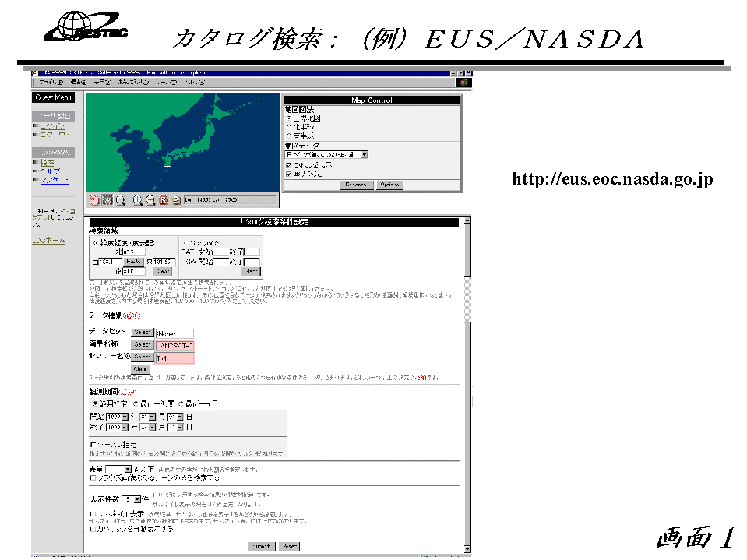Toggle the thumbnail display (サムネイル表示) checkbox
The height and width of the screenshot is (560, 747).
pyautogui.click(x=93, y=514)
